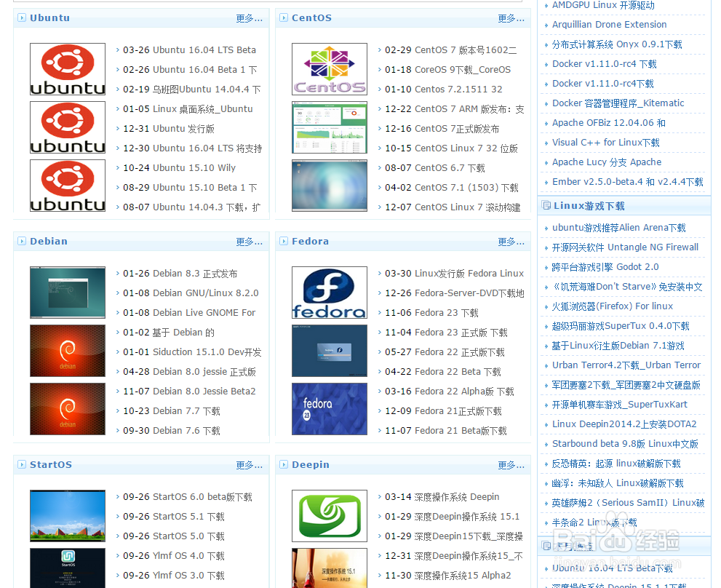Open the Deepin section heading

[x=311, y=465]
